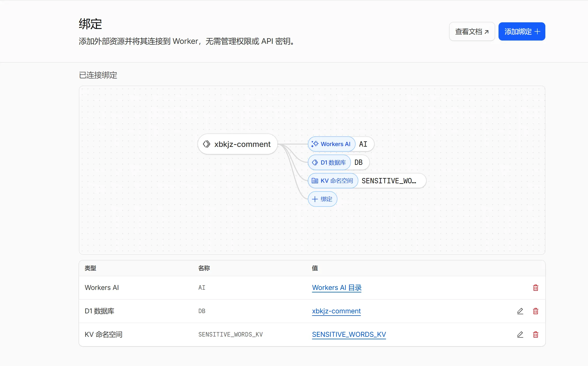Image resolution: width=588 pixels, height=366 pixels.
Task: Click the + 绑定 node in diagram
Action: click(x=322, y=199)
